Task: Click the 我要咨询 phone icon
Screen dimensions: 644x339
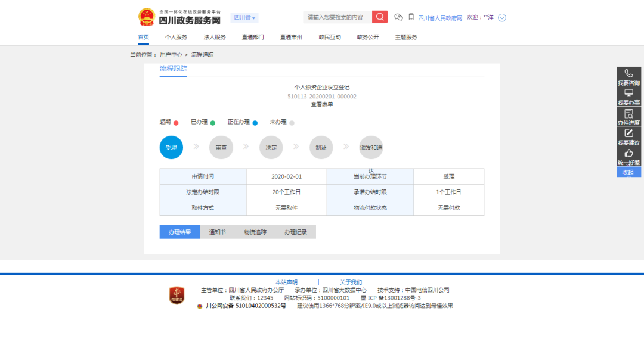Action: (628, 73)
